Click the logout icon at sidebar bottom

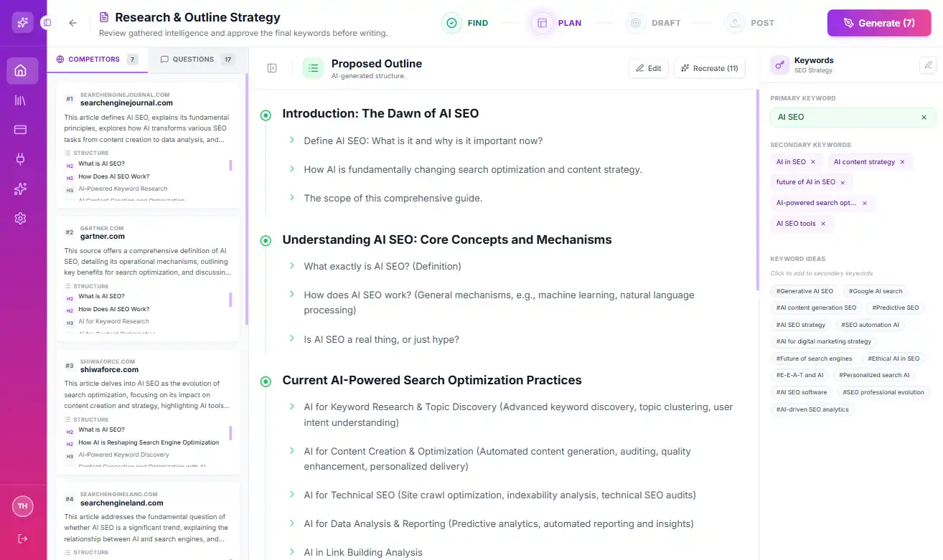point(22,538)
